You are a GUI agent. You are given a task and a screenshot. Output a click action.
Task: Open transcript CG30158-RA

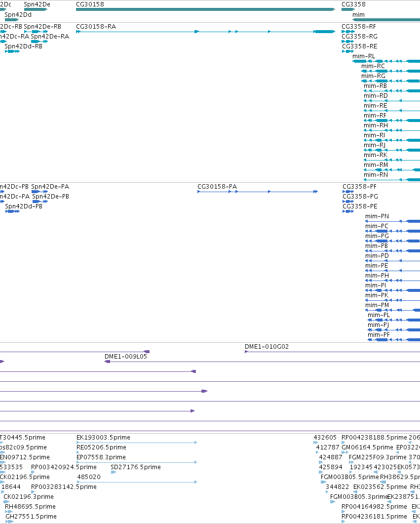click(96, 26)
